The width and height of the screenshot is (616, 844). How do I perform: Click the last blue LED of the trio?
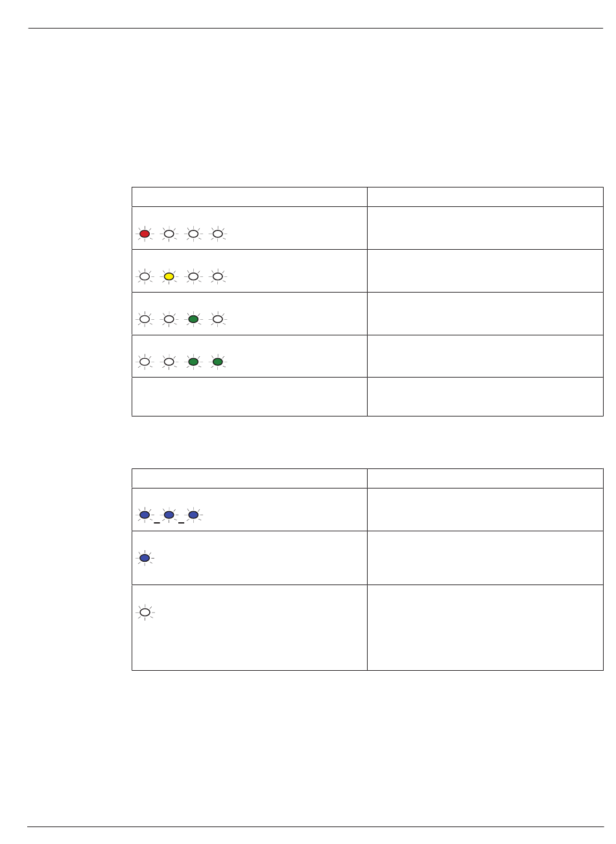pos(193,515)
